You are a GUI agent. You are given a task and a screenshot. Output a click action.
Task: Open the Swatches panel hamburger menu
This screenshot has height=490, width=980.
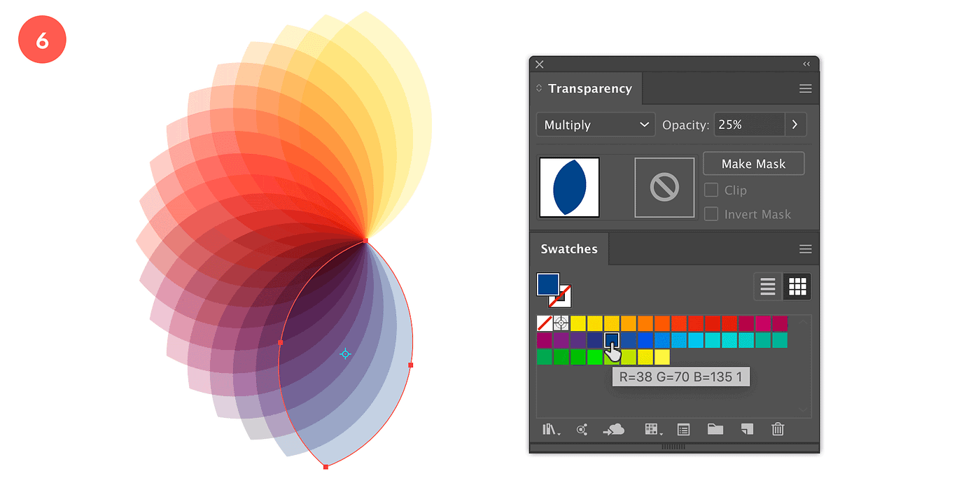point(806,249)
